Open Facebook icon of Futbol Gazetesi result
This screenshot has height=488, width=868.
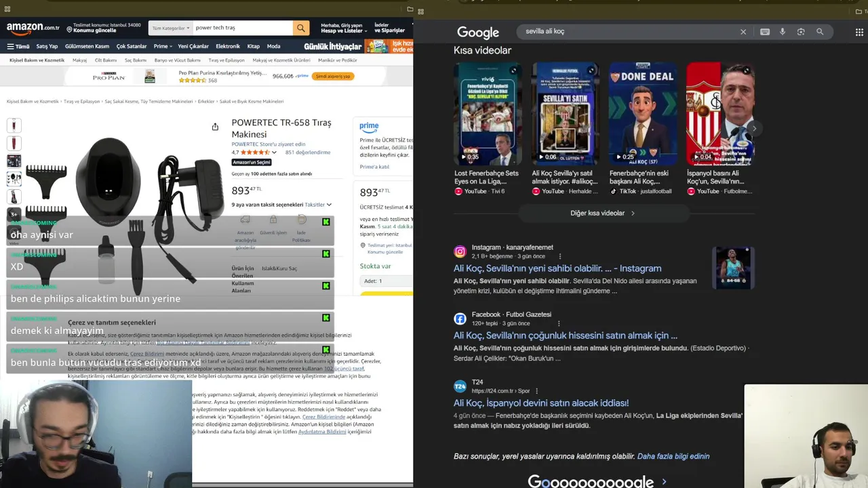tap(460, 319)
